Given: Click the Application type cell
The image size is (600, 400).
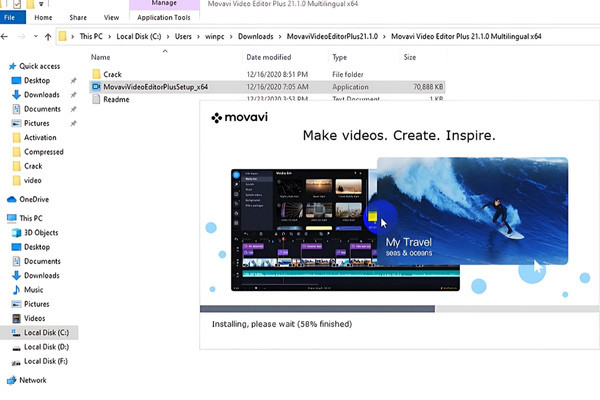Looking at the screenshot, I should 350,87.
